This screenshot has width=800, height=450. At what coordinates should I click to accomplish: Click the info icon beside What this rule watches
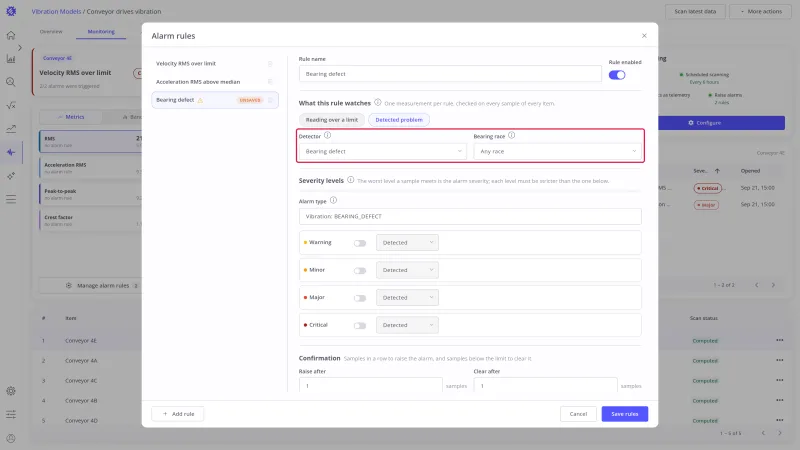[378, 103]
